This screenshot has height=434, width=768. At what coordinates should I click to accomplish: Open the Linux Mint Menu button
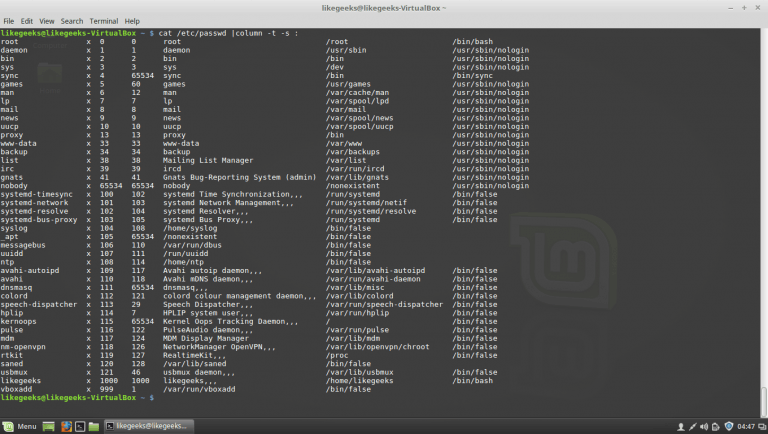[20, 426]
